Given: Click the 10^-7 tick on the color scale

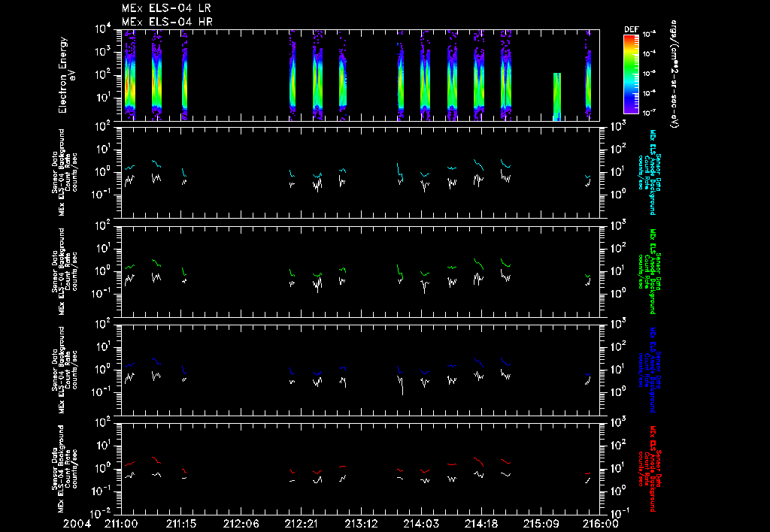Looking at the screenshot, I should [649, 113].
